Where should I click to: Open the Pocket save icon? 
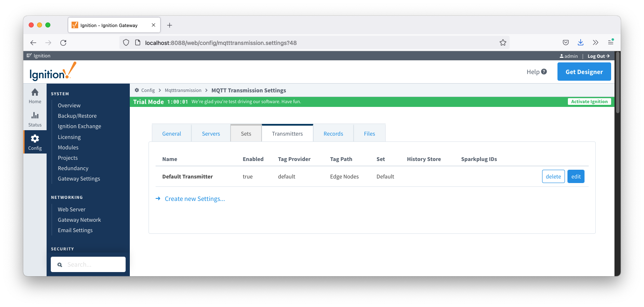click(566, 42)
